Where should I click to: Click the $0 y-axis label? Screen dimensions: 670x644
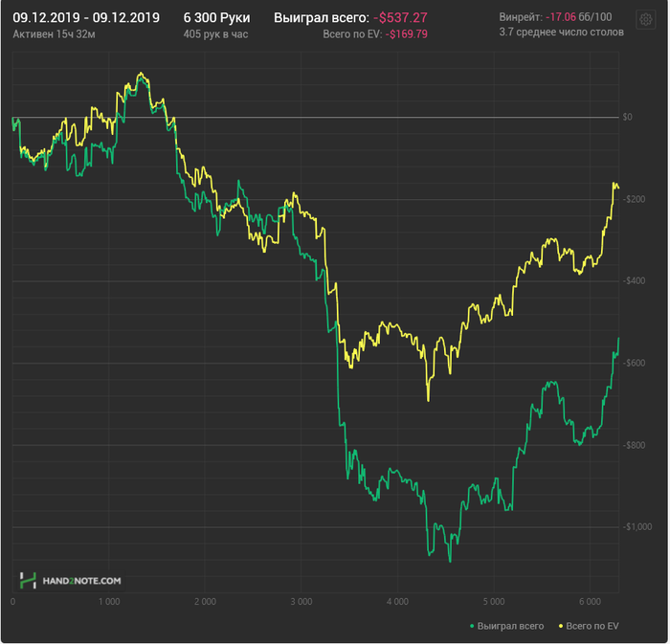(627, 118)
